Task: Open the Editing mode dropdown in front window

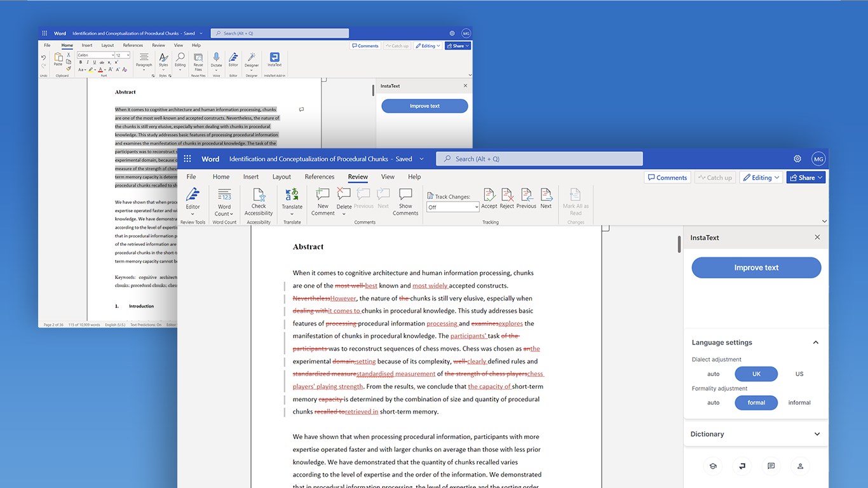Action: coord(761,177)
